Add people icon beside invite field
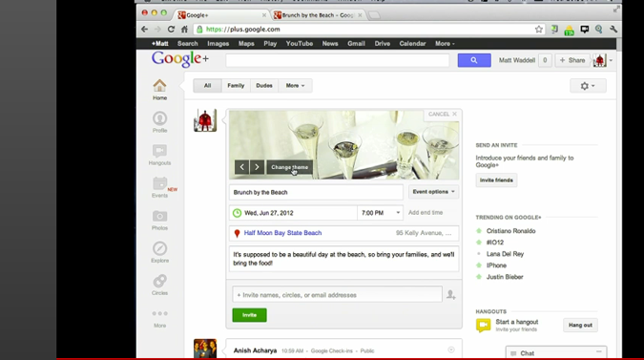This screenshot has height=360, width=644. pos(451,295)
